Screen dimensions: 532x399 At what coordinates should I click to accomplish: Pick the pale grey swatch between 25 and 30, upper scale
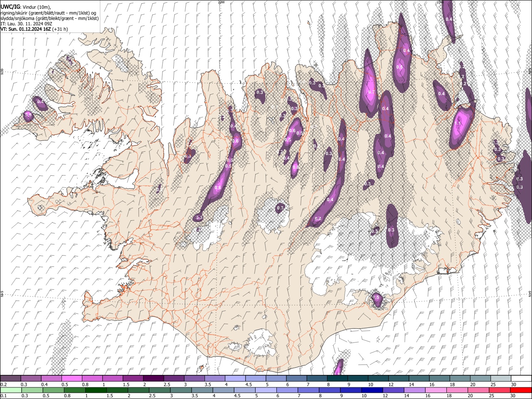[500, 378]
